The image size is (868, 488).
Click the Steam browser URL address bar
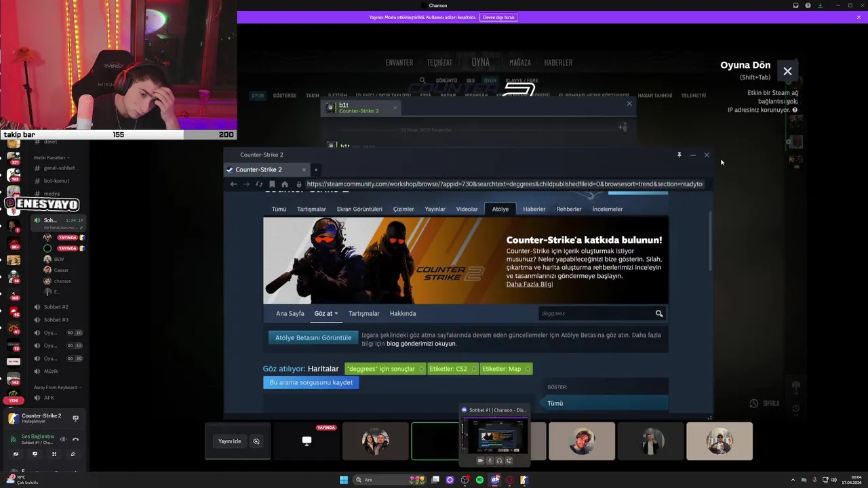click(505, 184)
